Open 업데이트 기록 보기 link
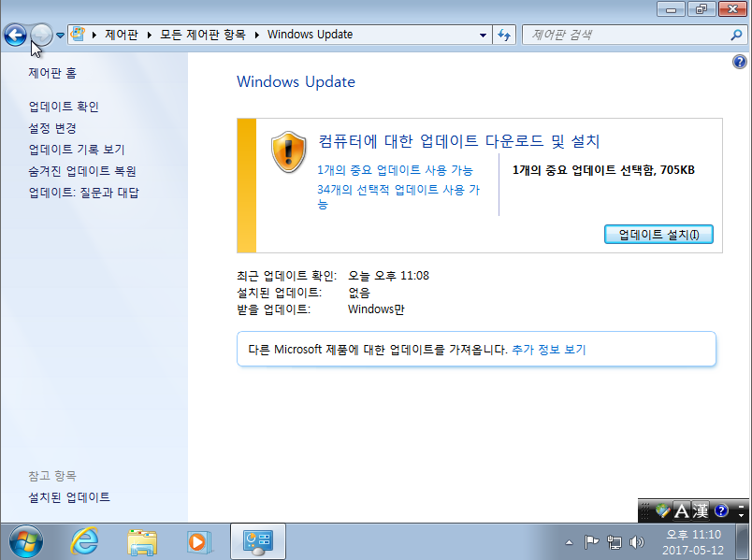Screen dimensions: 752x560 point(77,150)
